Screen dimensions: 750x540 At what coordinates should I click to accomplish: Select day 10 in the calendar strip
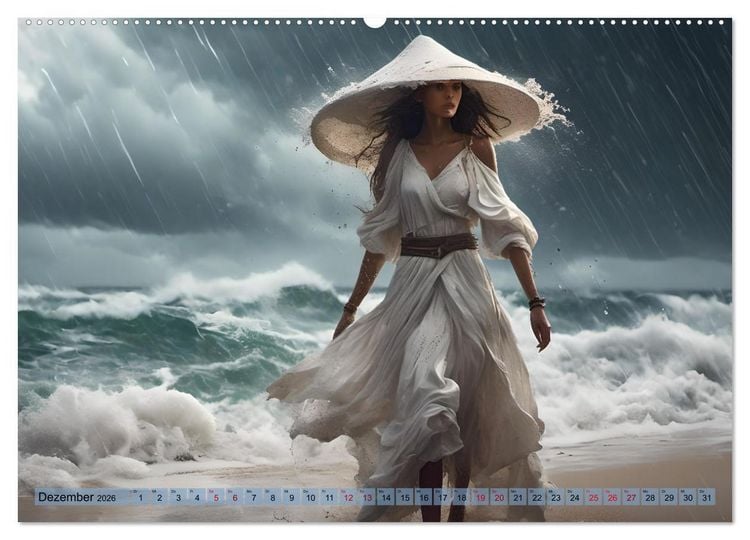point(310,496)
